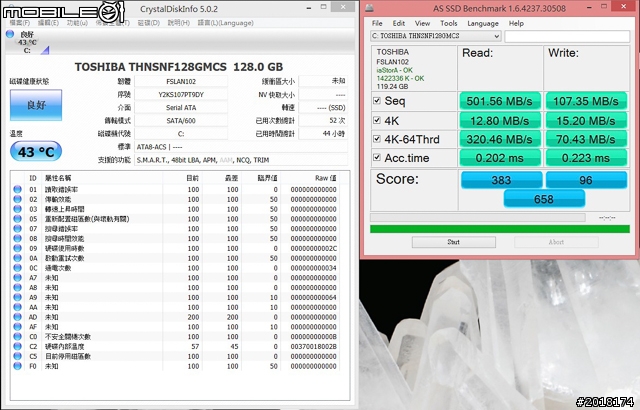Click the 良好 health status button
The height and width of the screenshot is (410, 640).
(36, 105)
